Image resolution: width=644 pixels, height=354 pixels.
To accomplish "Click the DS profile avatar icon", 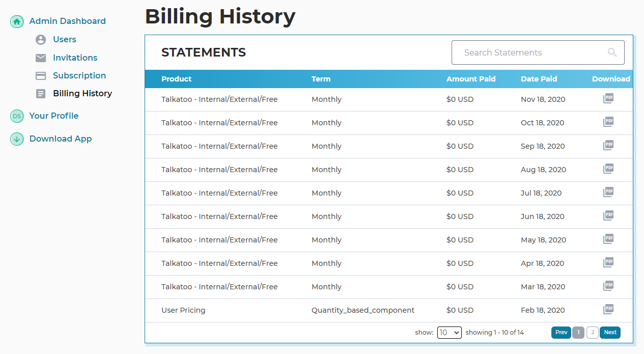I will point(17,116).
